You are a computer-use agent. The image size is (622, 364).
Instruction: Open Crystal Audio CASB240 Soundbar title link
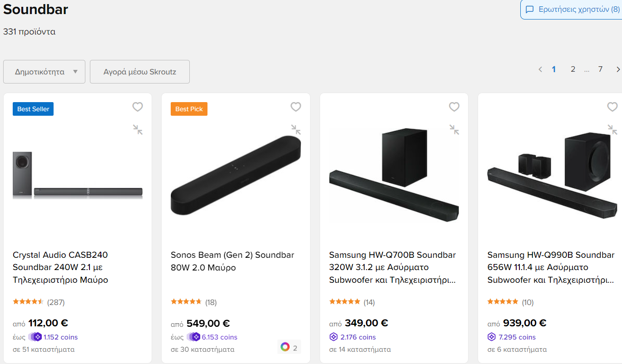pyautogui.click(x=60, y=267)
